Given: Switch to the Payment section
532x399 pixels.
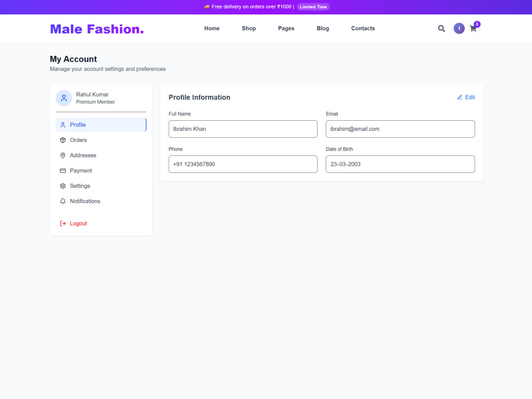Looking at the screenshot, I should [101, 171].
